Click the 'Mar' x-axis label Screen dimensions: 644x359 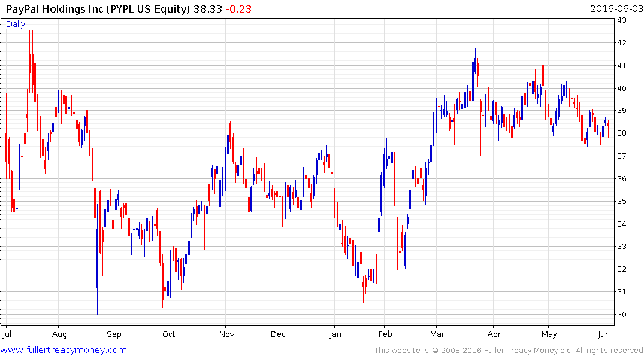tap(437, 334)
